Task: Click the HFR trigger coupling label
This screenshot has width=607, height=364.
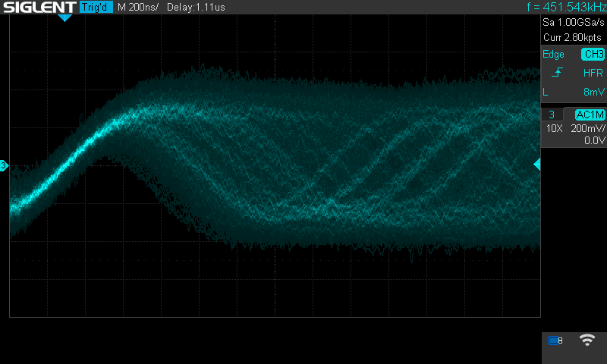Action: tap(593, 73)
